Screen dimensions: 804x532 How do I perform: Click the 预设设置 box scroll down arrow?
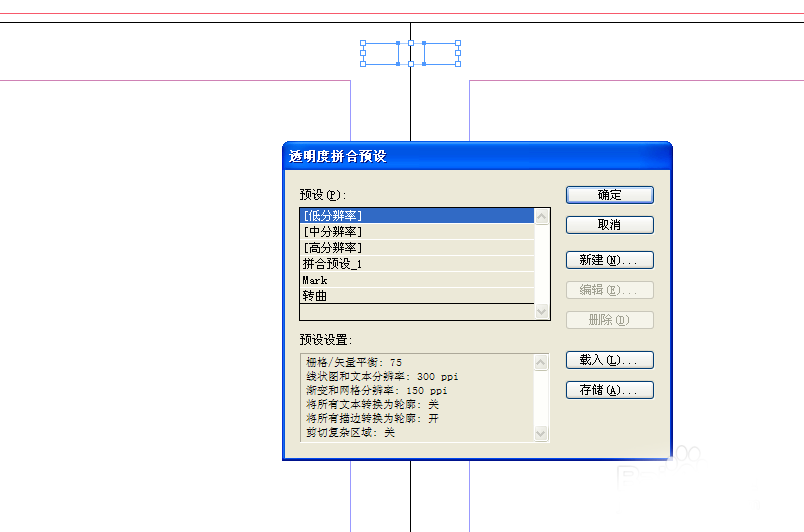coord(541,434)
